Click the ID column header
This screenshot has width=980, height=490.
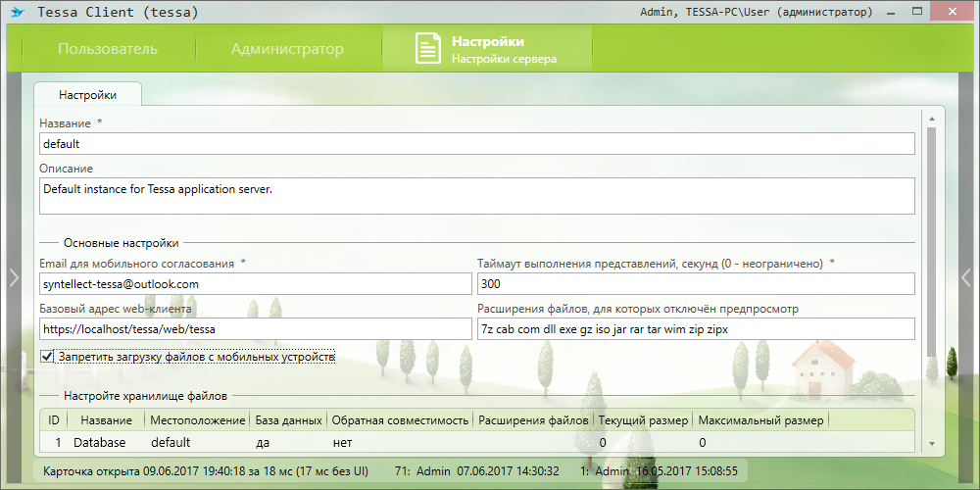54,420
